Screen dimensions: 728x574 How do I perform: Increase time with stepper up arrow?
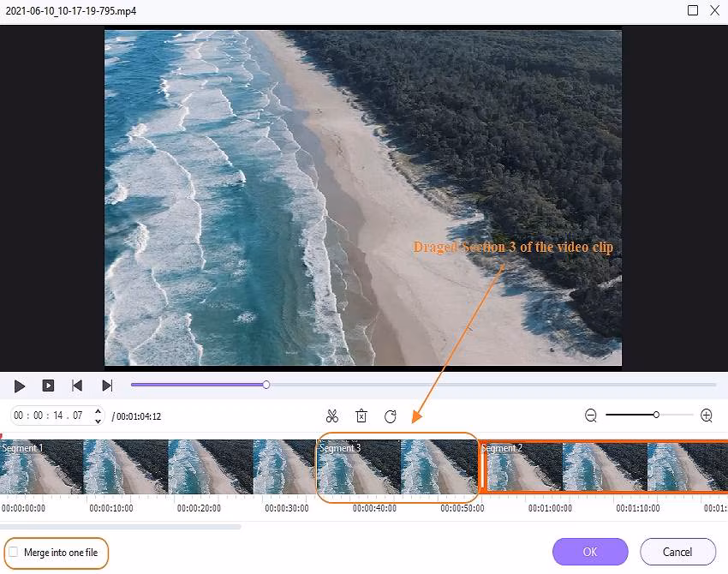tap(98, 411)
